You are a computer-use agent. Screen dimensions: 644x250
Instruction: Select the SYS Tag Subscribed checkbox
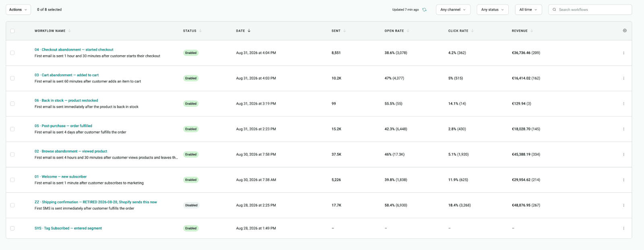pos(12,228)
